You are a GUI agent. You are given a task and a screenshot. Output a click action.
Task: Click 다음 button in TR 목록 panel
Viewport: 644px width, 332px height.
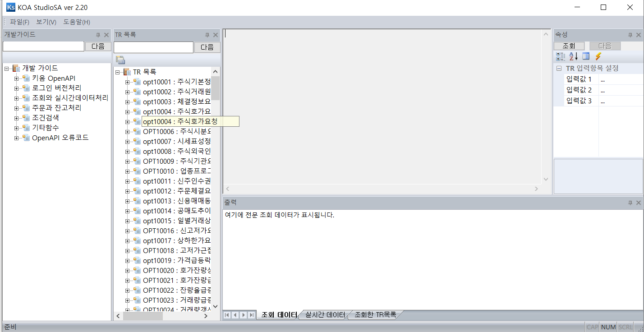tap(207, 47)
